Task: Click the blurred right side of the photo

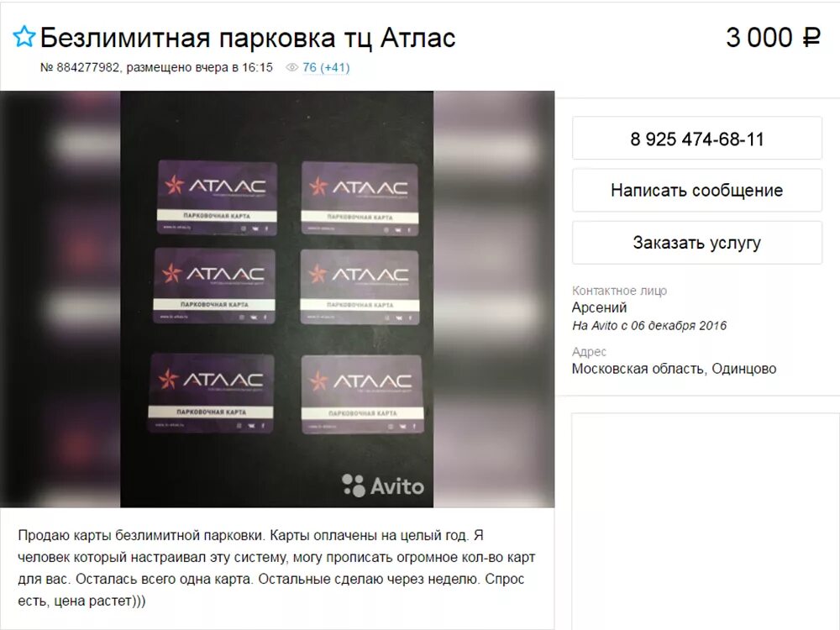Action: (494, 299)
